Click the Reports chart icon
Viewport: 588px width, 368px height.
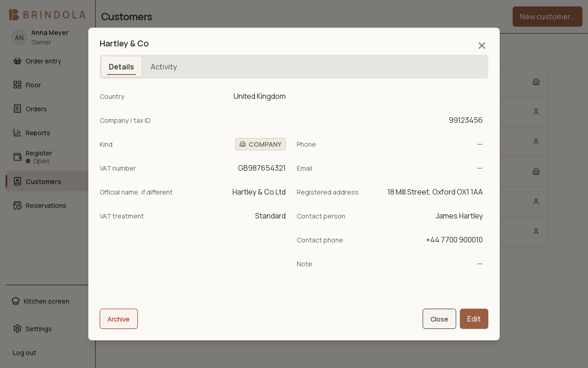(x=17, y=132)
